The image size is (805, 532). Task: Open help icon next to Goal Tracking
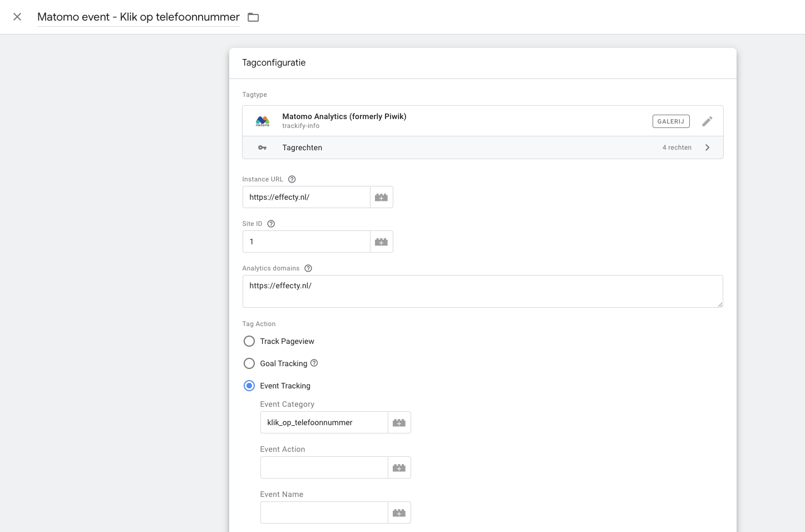click(x=314, y=363)
